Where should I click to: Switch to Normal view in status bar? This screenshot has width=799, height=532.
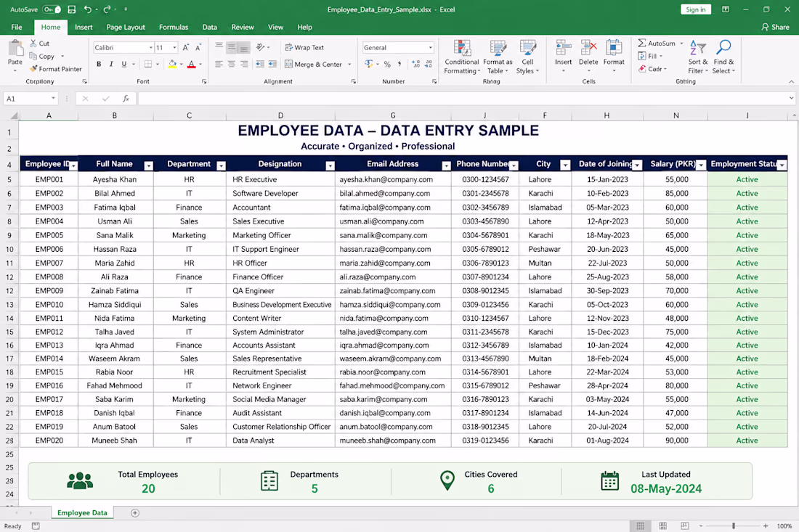click(x=641, y=525)
